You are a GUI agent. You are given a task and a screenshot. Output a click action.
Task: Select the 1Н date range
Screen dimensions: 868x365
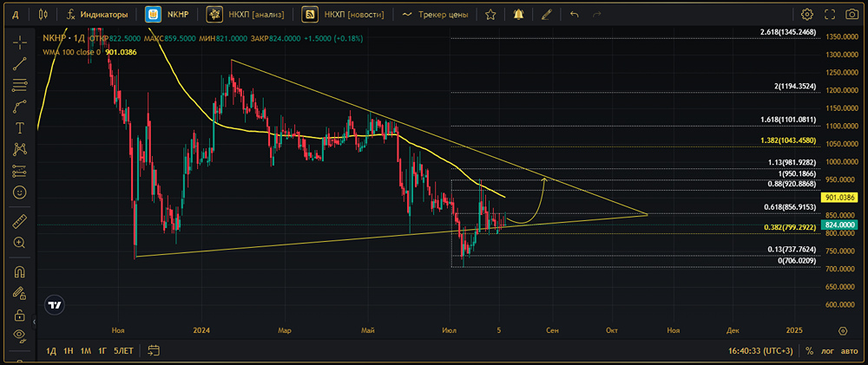coord(69,350)
